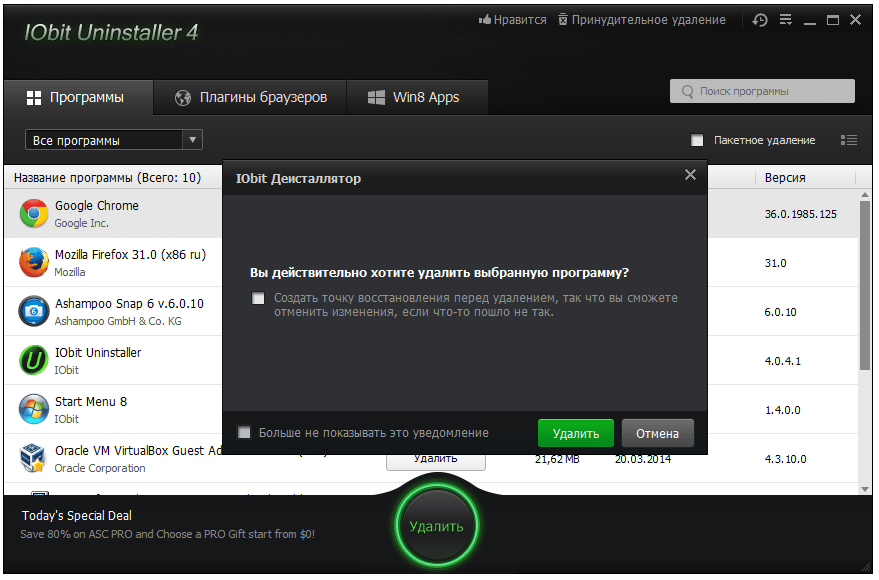Viewport: 879px width, 580px height.
Task: Select the Start Menu 8 entry
Action: (91, 401)
